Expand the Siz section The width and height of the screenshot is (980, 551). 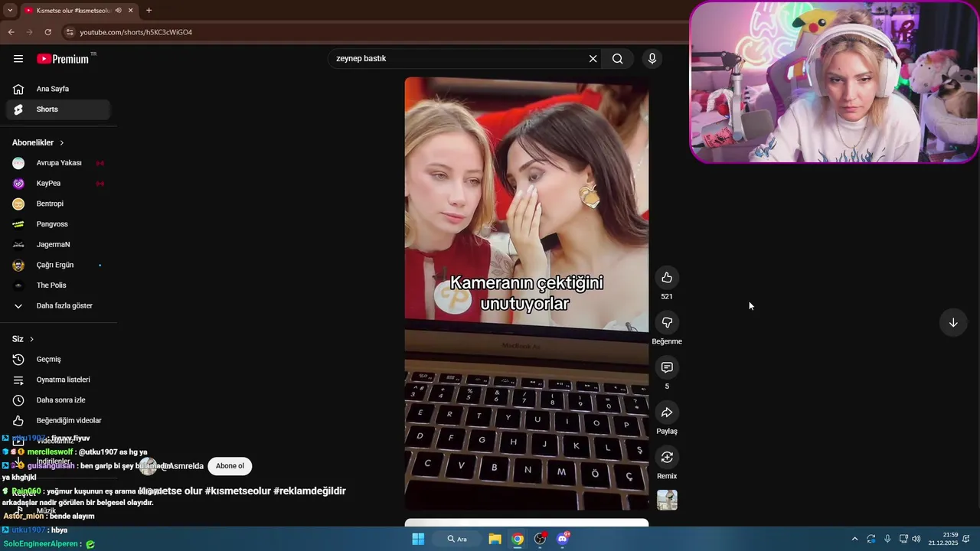pos(23,339)
